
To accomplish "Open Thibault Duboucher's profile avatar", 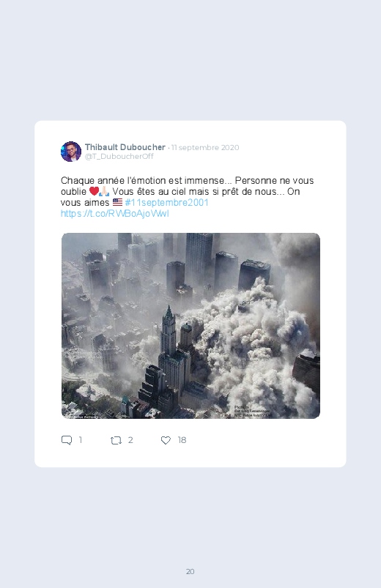I will click(x=71, y=152).
